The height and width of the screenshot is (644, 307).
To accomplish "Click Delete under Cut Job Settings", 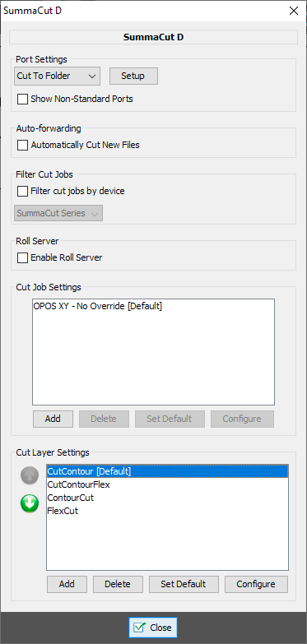I will coord(104,419).
